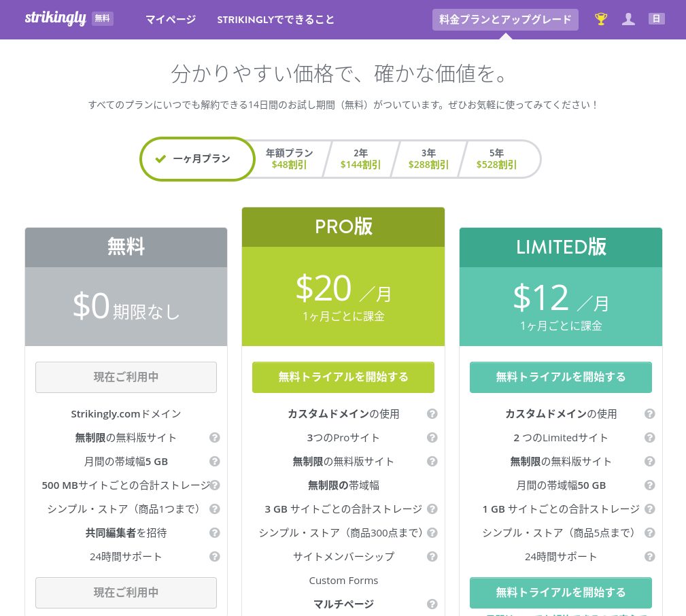Click help icon for 商品5点まで store row
Image resolution: width=686 pixels, height=616 pixels.
[650, 533]
